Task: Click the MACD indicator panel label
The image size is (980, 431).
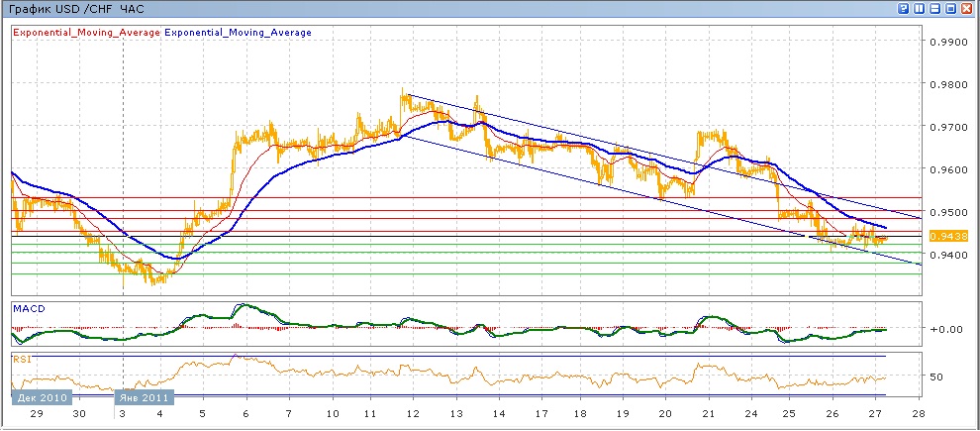Action: (27, 308)
